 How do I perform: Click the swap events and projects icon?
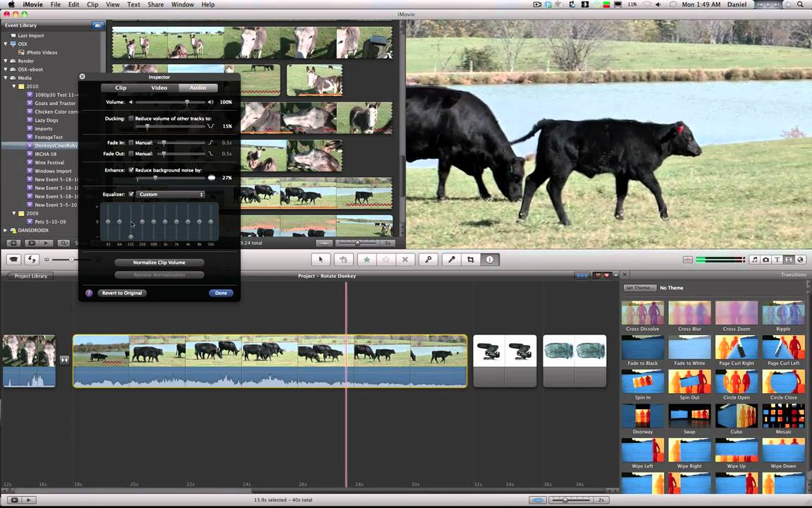32,259
